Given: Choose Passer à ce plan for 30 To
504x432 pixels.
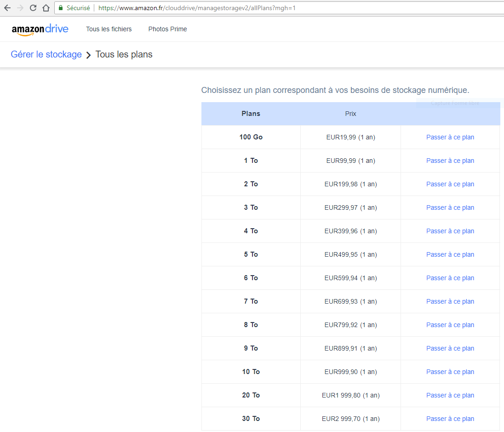Looking at the screenshot, I should coord(450,419).
